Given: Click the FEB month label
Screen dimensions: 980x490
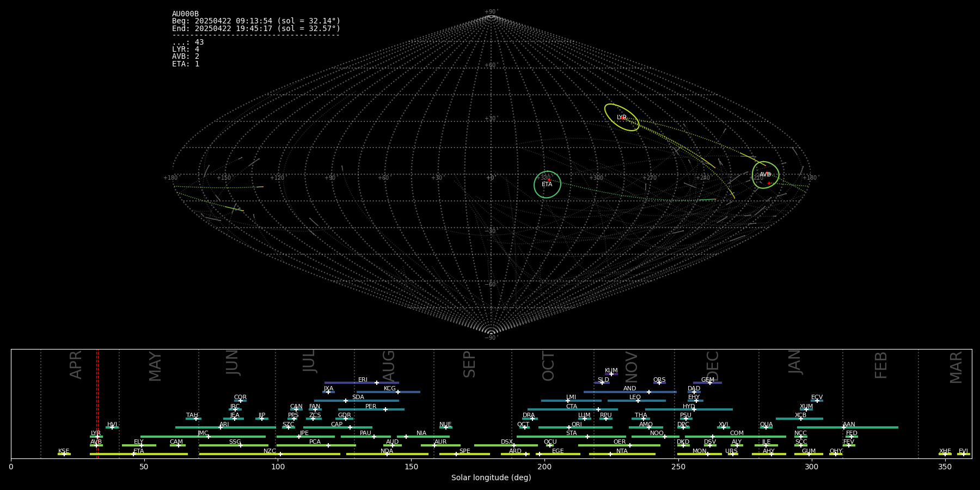Looking at the screenshot, I should pos(880,365).
